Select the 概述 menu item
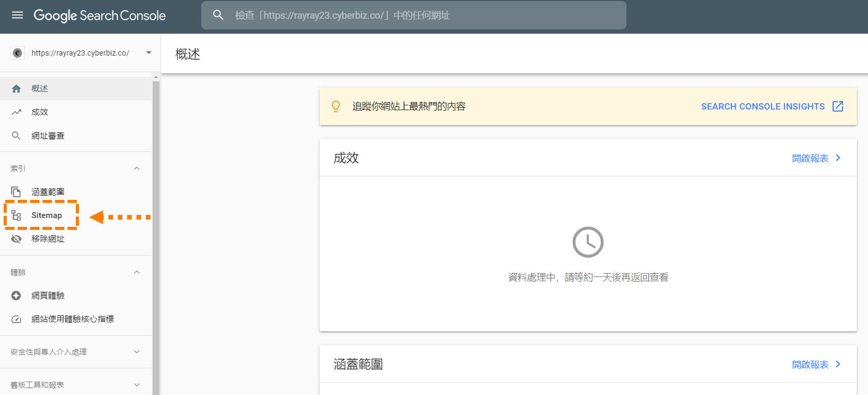The width and height of the screenshot is (868, 395). 76,89
